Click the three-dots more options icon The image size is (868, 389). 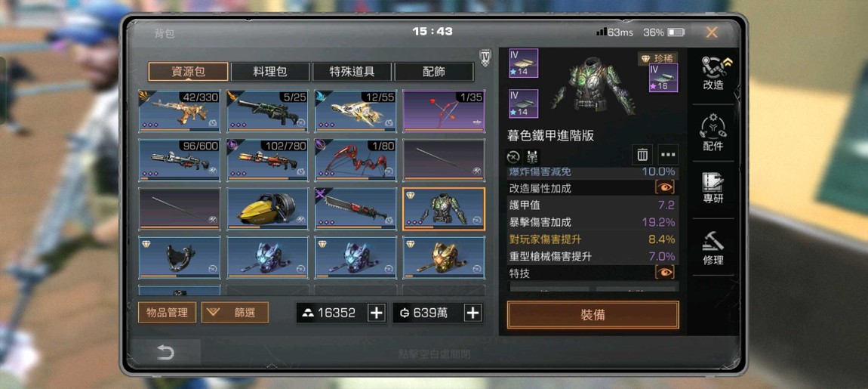click(668, 155)
